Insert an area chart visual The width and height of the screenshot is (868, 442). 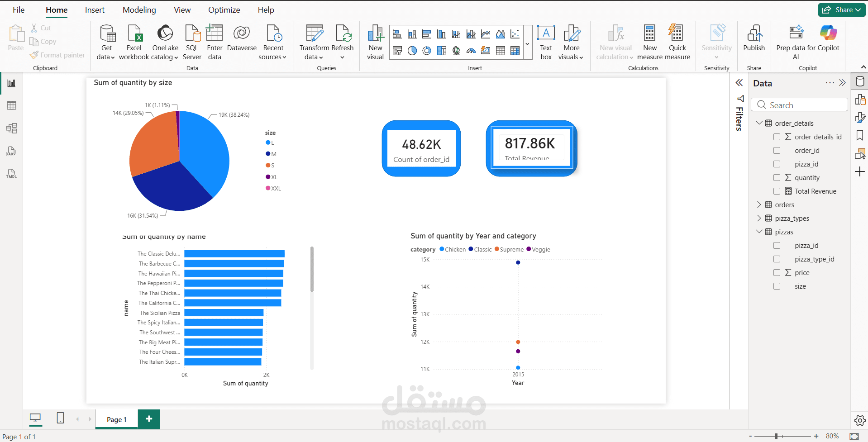coord(501,34)
